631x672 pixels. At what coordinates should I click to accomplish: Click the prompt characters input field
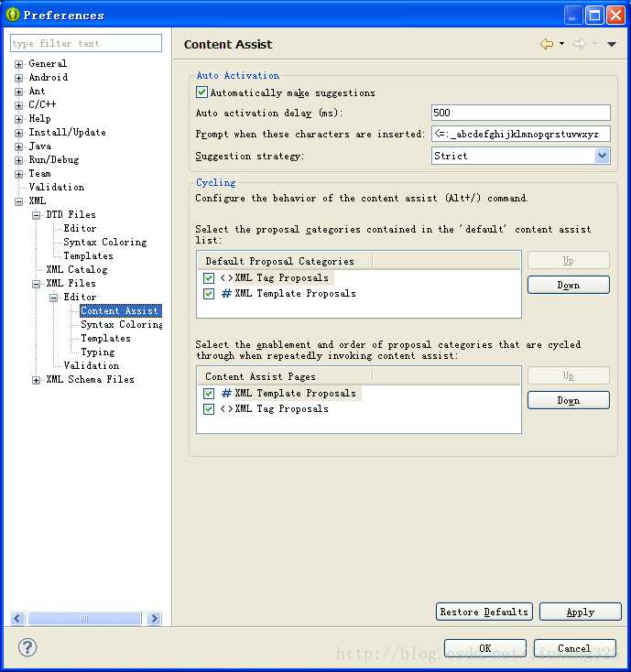(x=521, y=135)
